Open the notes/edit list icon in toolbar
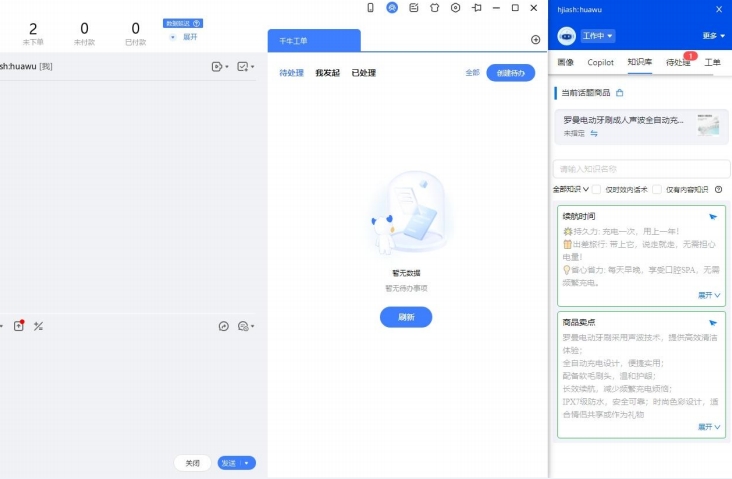 point(414,7)
